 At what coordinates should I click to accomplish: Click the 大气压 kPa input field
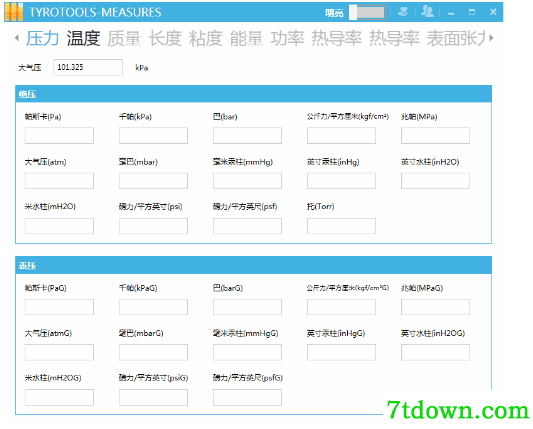tap(88, 67)
